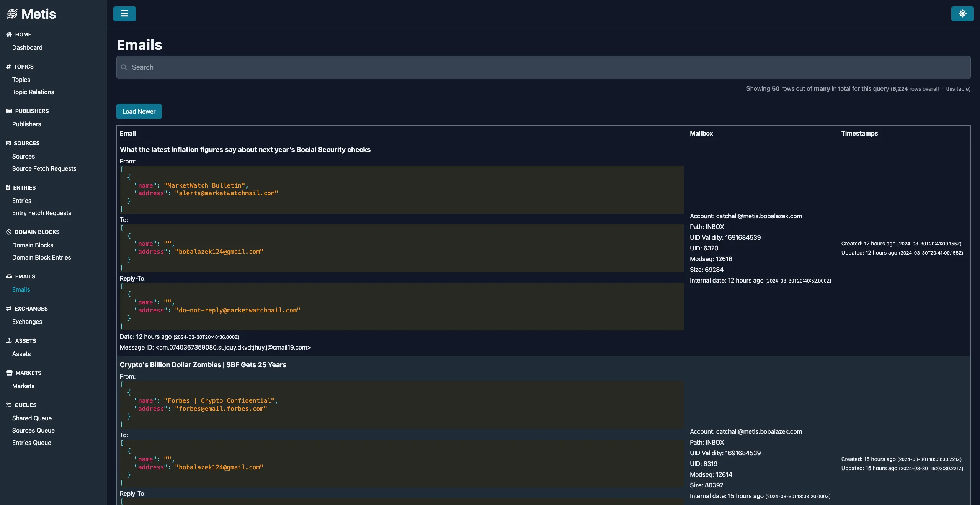Toggle light/dark theme sun button

click(962, 14)
